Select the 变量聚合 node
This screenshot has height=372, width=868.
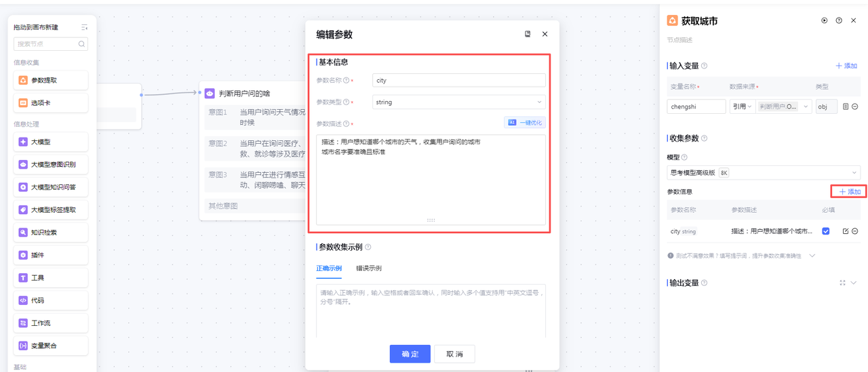tap(51, 346)
